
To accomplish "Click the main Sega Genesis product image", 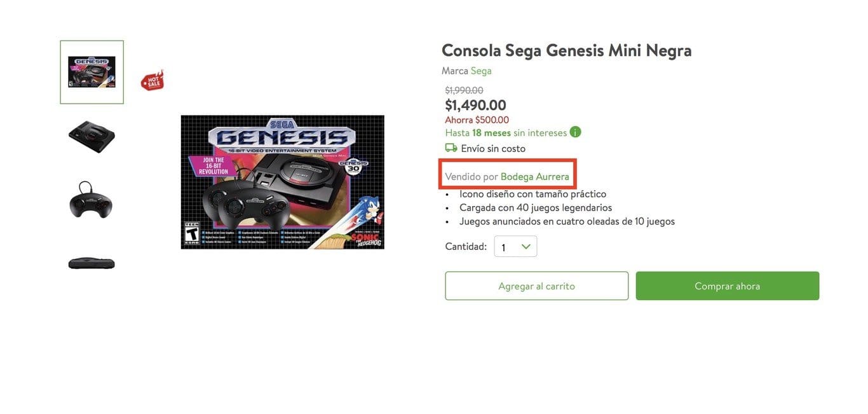I will click(282, 182).
